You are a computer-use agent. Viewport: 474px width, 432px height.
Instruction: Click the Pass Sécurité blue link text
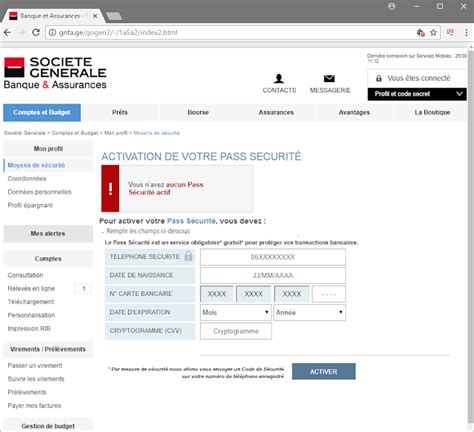[x=191, y=221]
